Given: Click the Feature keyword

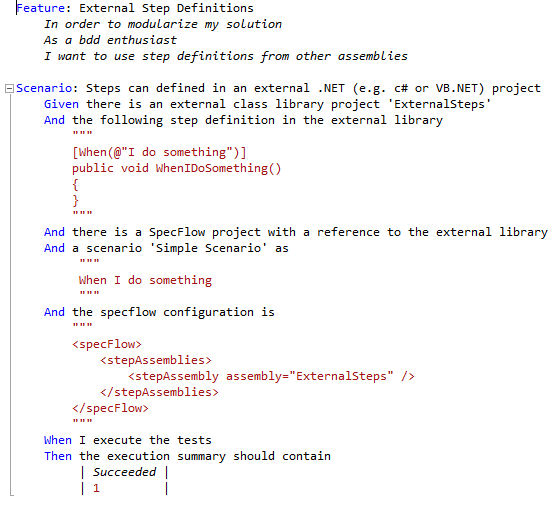Looking at the screenshot, I should [41, 8].
